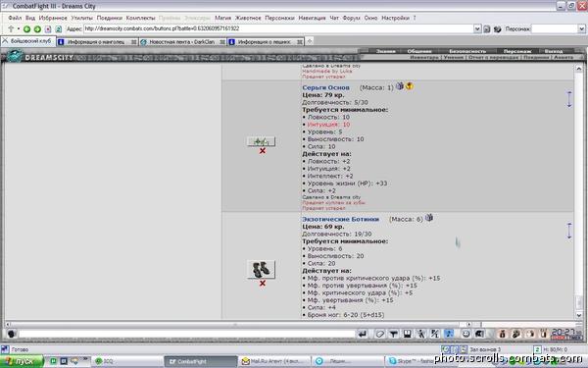Click the Экзотические Ботинки item name link
588x368 pixels.
coord(340,219)
